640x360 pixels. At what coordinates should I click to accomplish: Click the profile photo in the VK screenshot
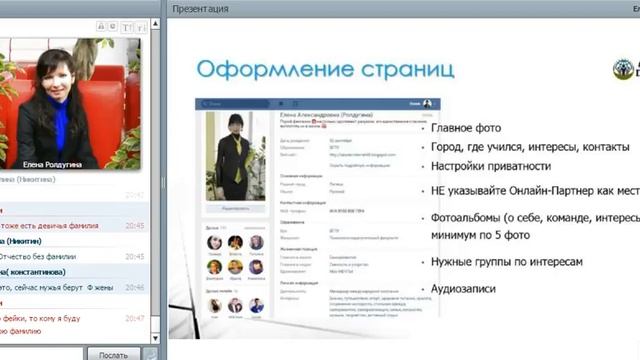tap(236, 156)
